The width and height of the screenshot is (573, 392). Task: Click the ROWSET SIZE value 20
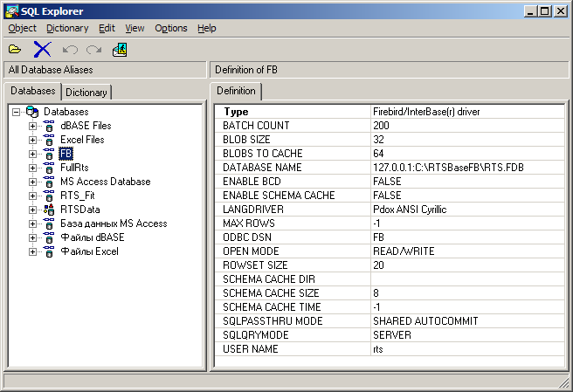coord(378,265)
